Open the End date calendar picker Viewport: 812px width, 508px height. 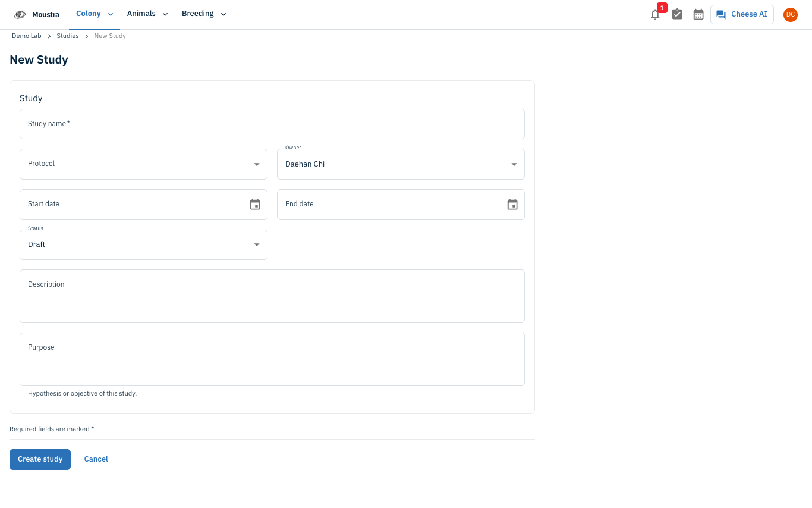(x=512, y=205)
